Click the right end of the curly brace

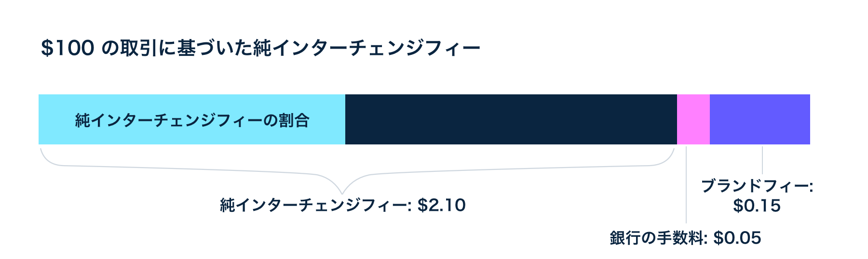[x=672, y=154]
